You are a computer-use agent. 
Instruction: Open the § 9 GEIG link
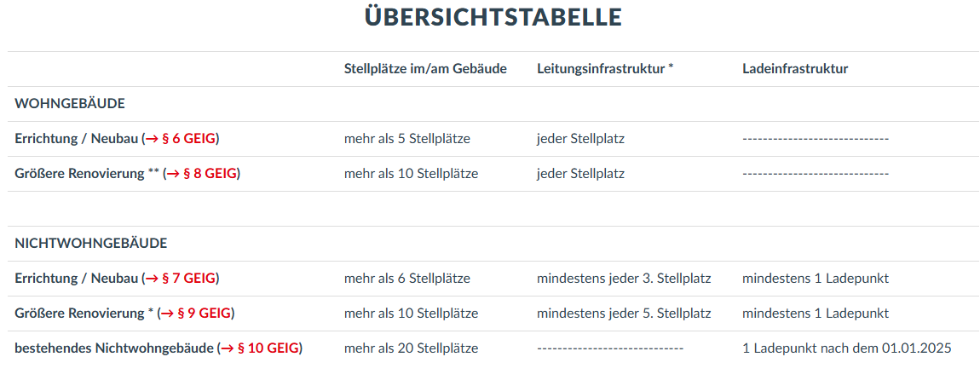[x=196, y=314]
